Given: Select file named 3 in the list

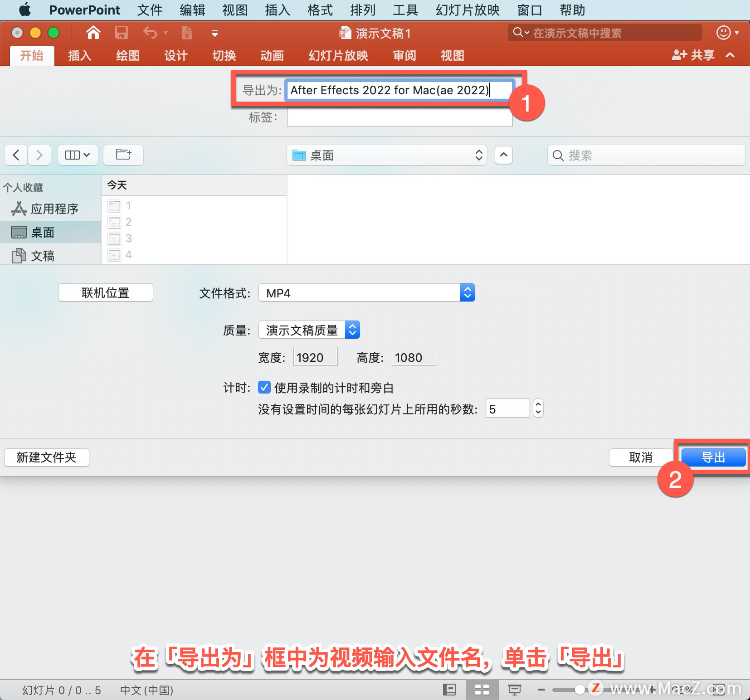Looking at the screenshot, I should 194,238.
